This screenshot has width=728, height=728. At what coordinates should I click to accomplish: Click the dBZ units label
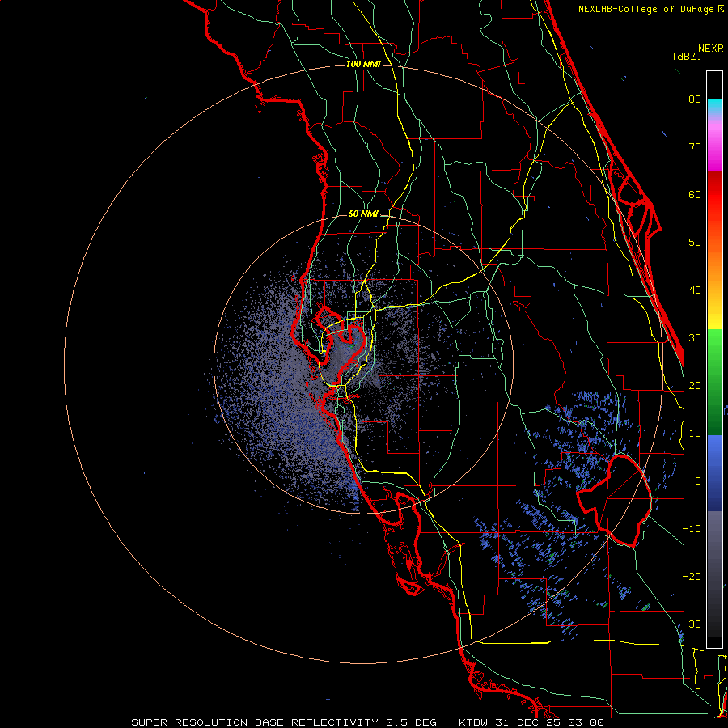pyautogui.click(x=687, y=56)
